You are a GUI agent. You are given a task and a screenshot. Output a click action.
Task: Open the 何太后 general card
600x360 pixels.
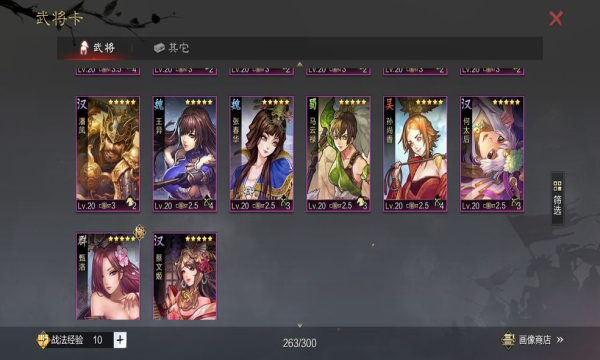[492, 154]
